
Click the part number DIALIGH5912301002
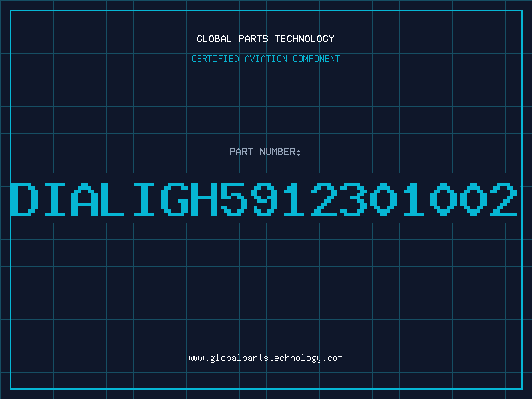(x=263, y=199)
